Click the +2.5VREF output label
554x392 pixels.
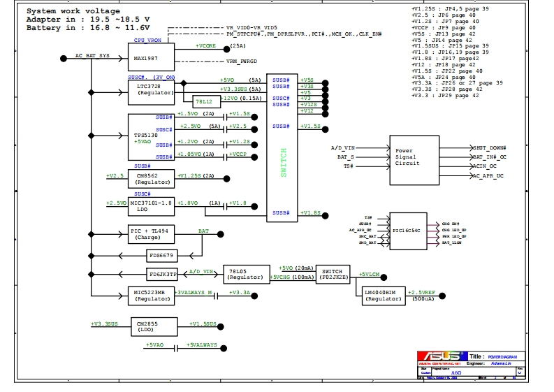pyautogui.click(x=421, y=291)
